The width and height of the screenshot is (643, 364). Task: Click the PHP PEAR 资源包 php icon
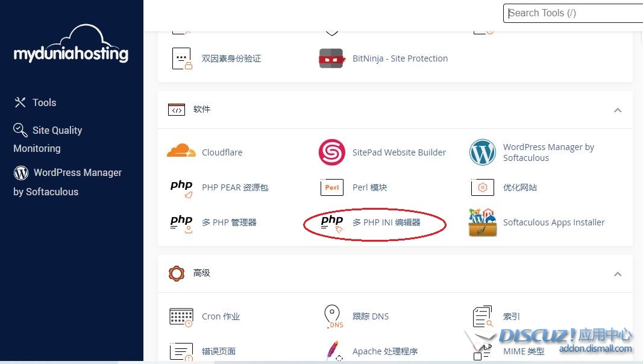tap(181, 188)
